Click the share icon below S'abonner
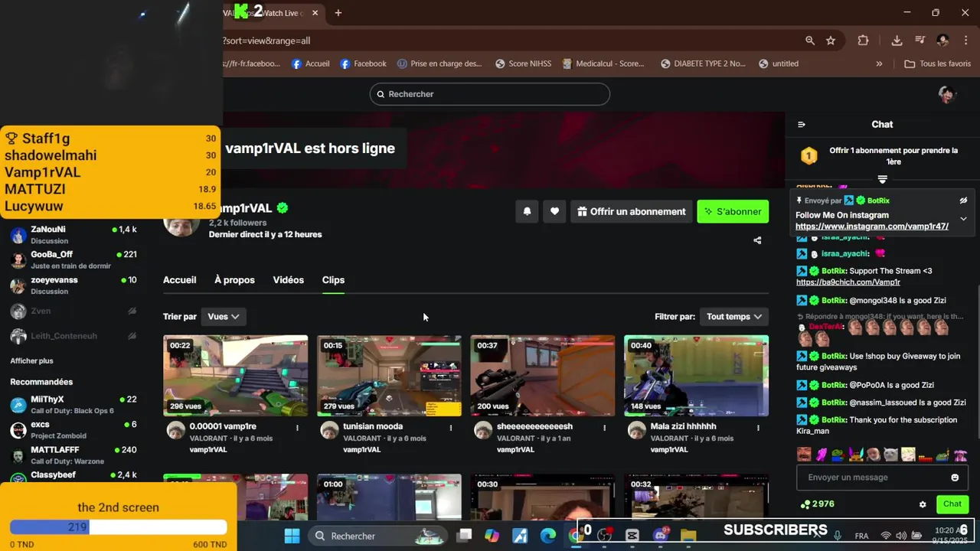Screen dimensions: 980x551 tap(757, 240)
